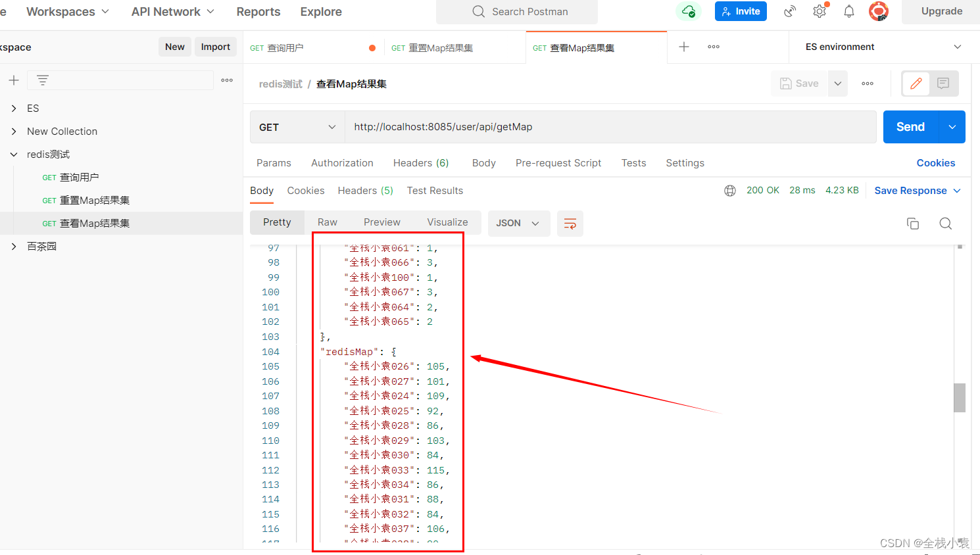Open the response Cookies tab

pyautogui.click(x=306, y=191)
